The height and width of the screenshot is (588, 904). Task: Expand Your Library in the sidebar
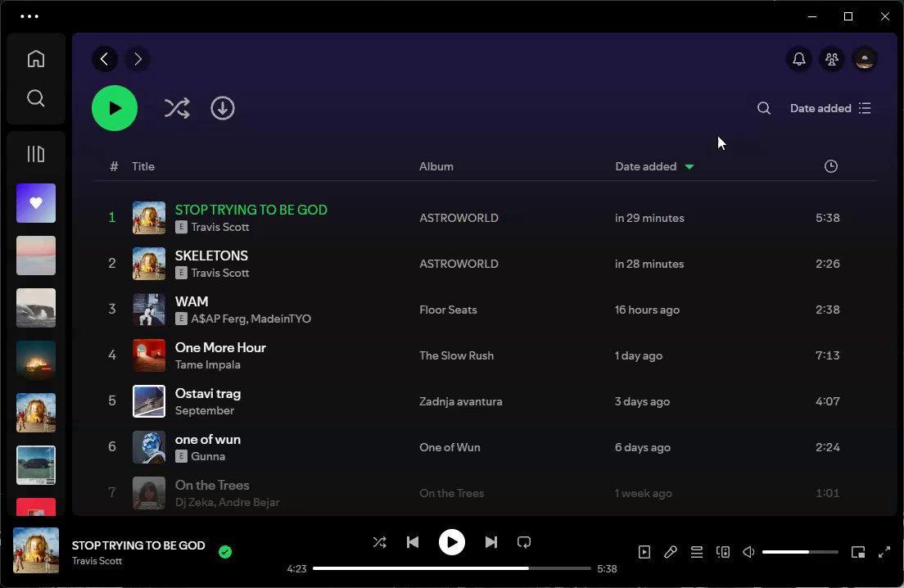(36, 154)
